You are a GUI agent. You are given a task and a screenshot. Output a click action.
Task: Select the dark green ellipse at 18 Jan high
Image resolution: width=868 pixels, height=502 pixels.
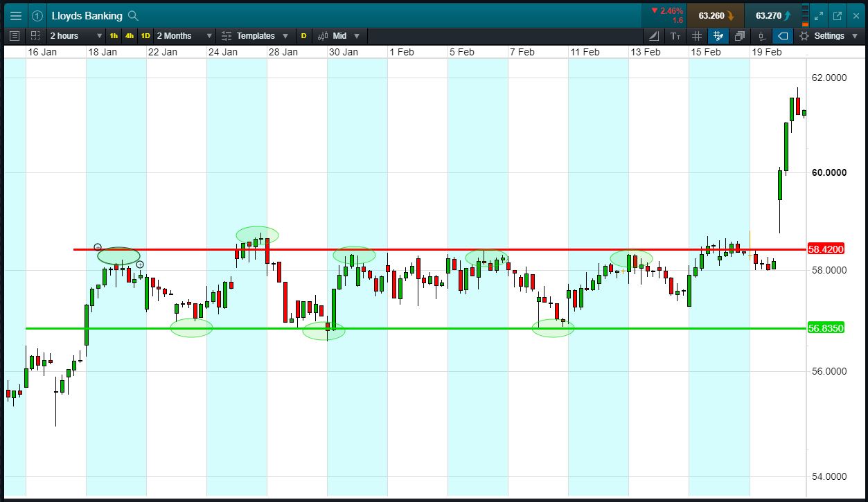(x=118, y=256)
